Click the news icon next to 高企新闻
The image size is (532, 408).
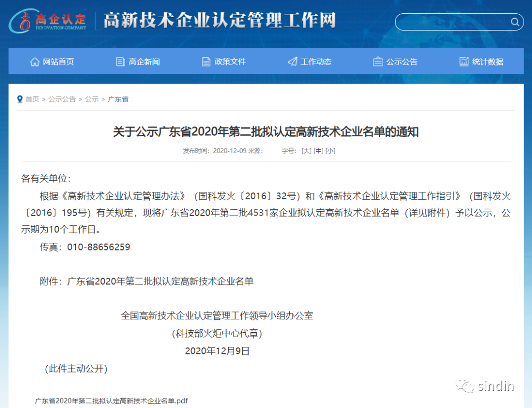[x=120, y=61]
